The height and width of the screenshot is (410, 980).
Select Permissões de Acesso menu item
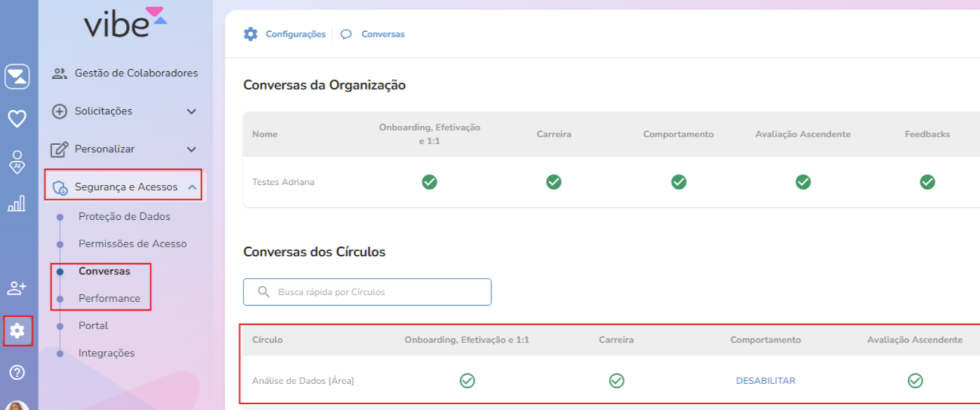[x=132, y=243]
